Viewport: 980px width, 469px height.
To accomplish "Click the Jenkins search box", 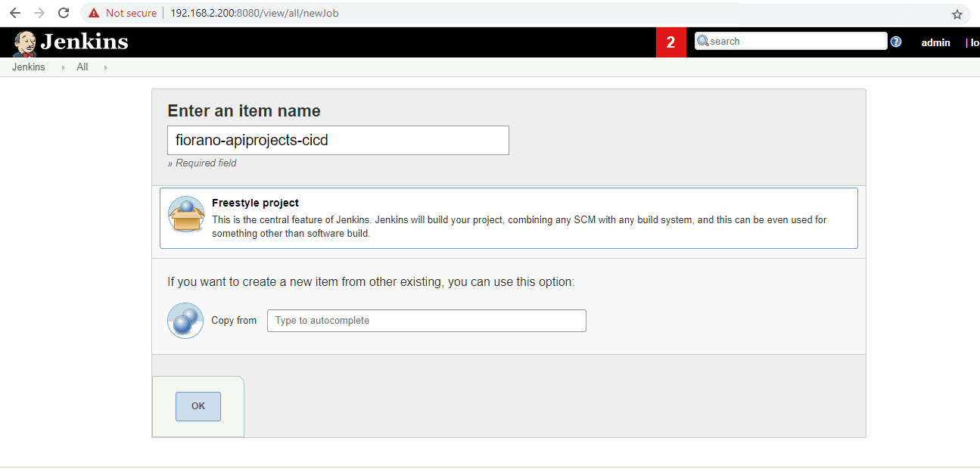I will click(791, 42).
